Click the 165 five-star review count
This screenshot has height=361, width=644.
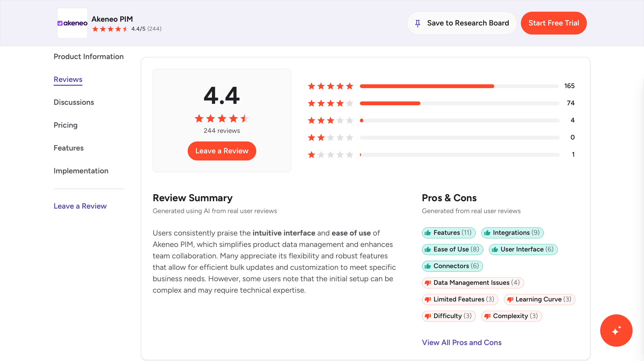569,86
